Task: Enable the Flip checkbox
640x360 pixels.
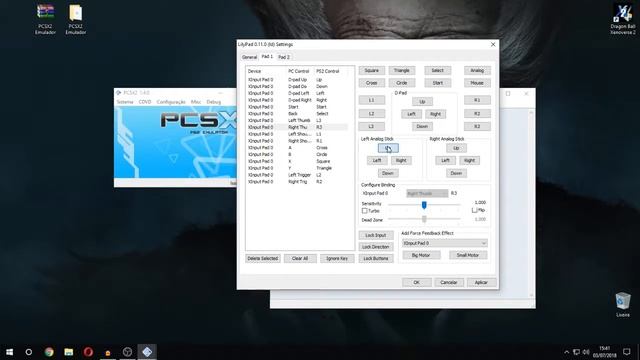Action: pos(474,210)
